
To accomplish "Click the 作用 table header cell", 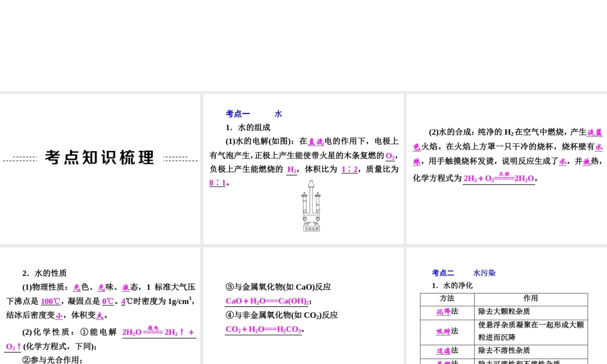I will coord(531,298).
